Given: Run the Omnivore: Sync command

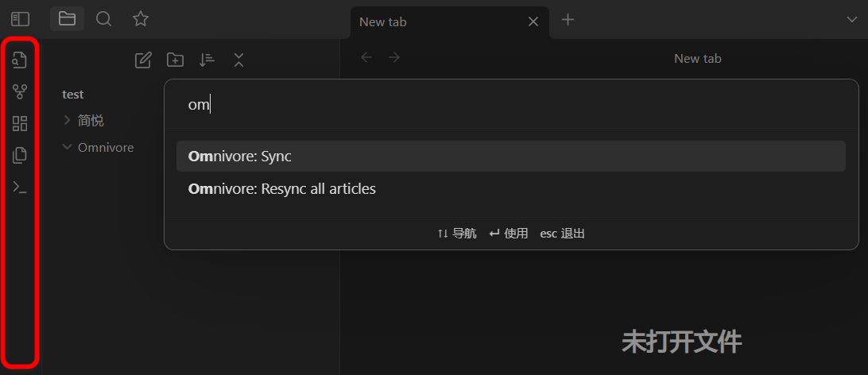Looking at the screenshot, I should coord(511,157).
